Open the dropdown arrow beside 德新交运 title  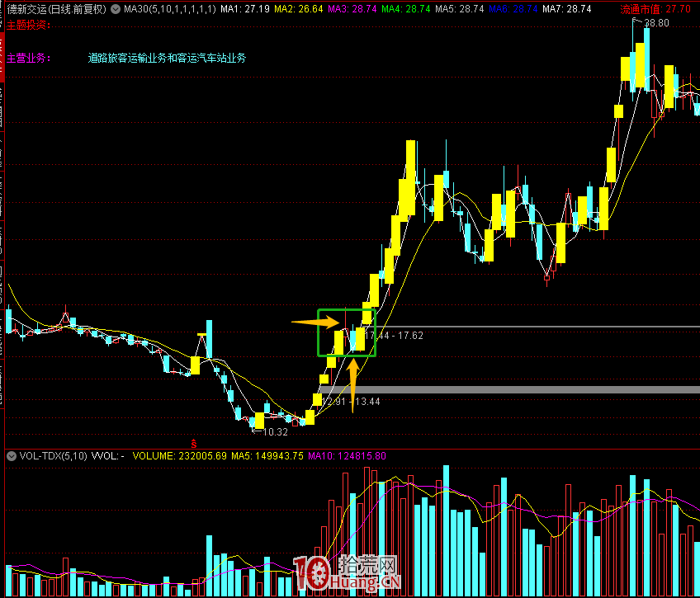click(x=116, y=9)
